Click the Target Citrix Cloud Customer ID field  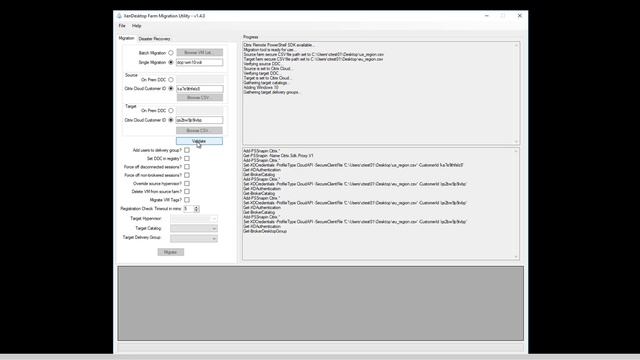(x=200, y=120)
